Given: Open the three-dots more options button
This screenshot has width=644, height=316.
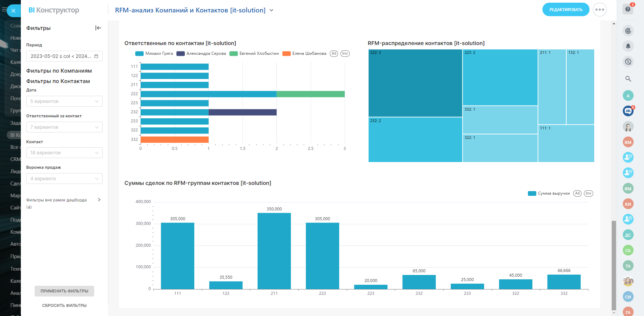Looking at the screenshot, I should pos(600,9).
